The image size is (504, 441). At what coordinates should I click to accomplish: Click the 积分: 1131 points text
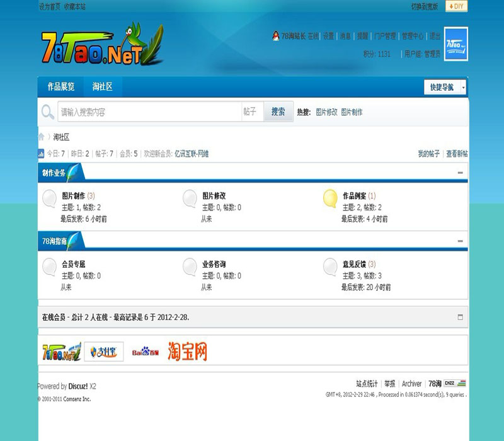click(x=377, y=54)
